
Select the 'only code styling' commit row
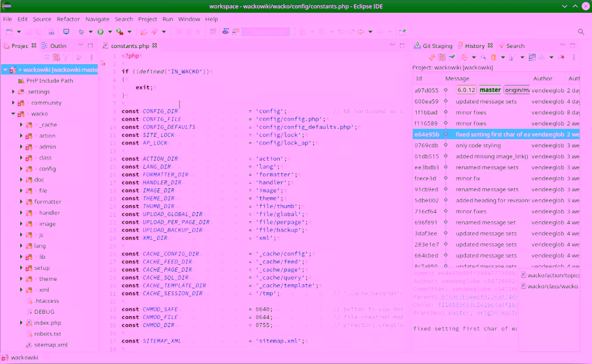pos(478,146)
